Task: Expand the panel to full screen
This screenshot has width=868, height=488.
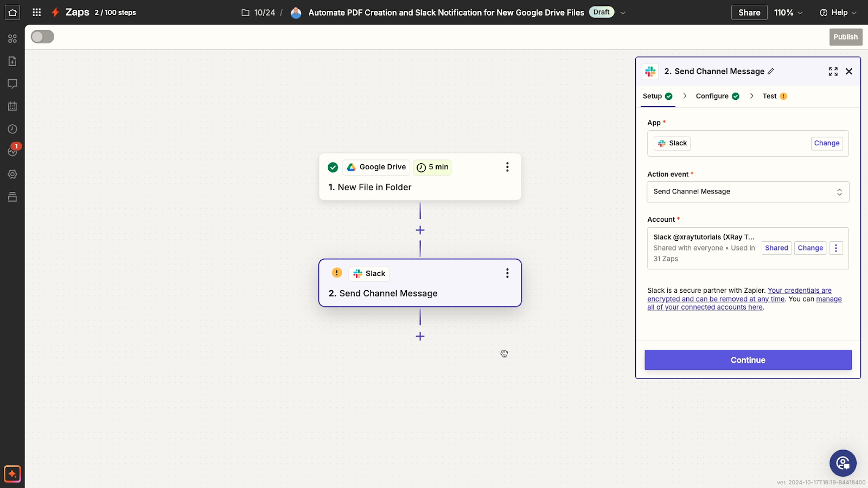Action: click(833, 72)
